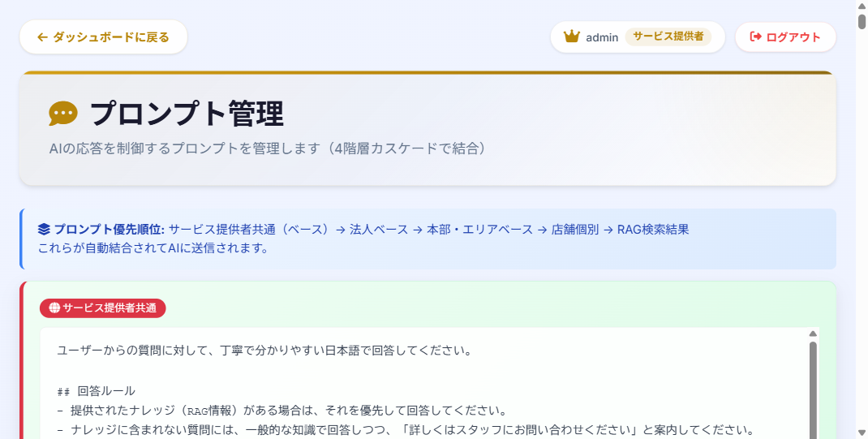Image resolution: width=868 pixels, height=439 pixels.
Task: Click the crown icon beside admin
Action: [x=571, y=37]
